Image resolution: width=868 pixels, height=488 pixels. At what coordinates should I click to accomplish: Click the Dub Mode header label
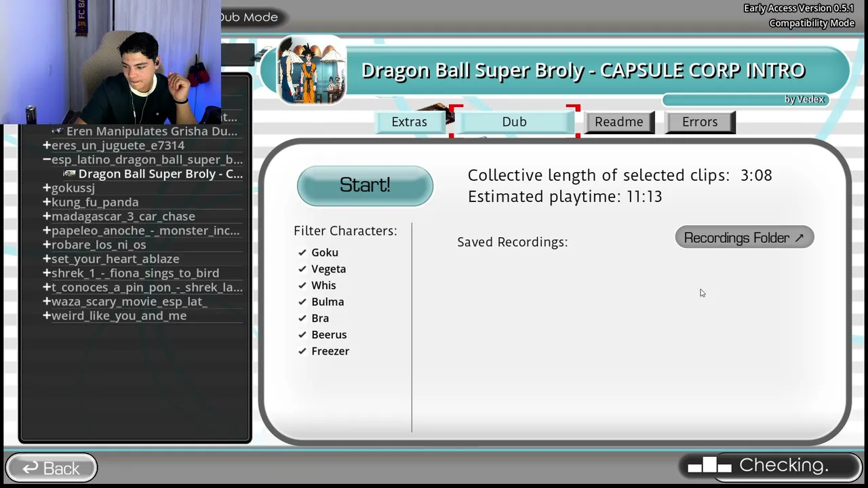click(249, 17)
